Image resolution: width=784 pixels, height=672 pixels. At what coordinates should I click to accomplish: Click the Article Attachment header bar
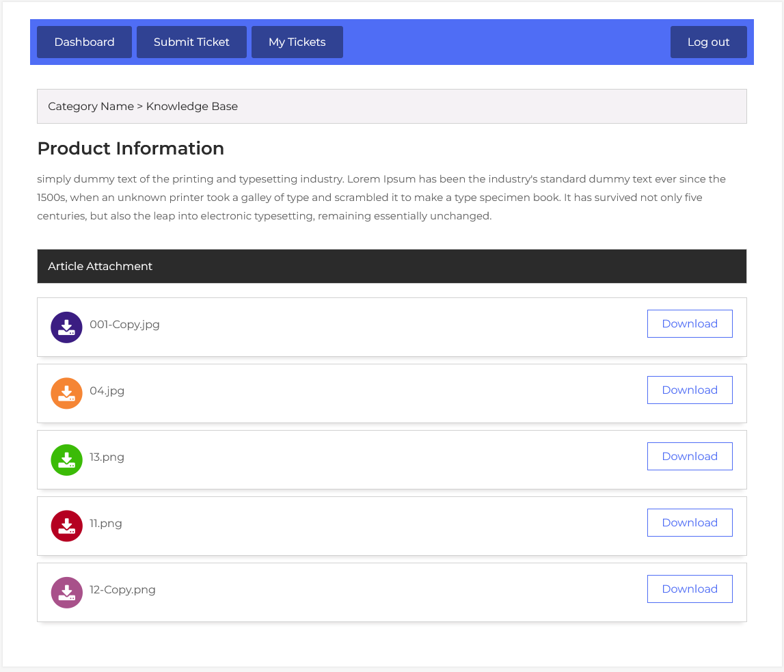pyautogui.click(x=391, y=267)
